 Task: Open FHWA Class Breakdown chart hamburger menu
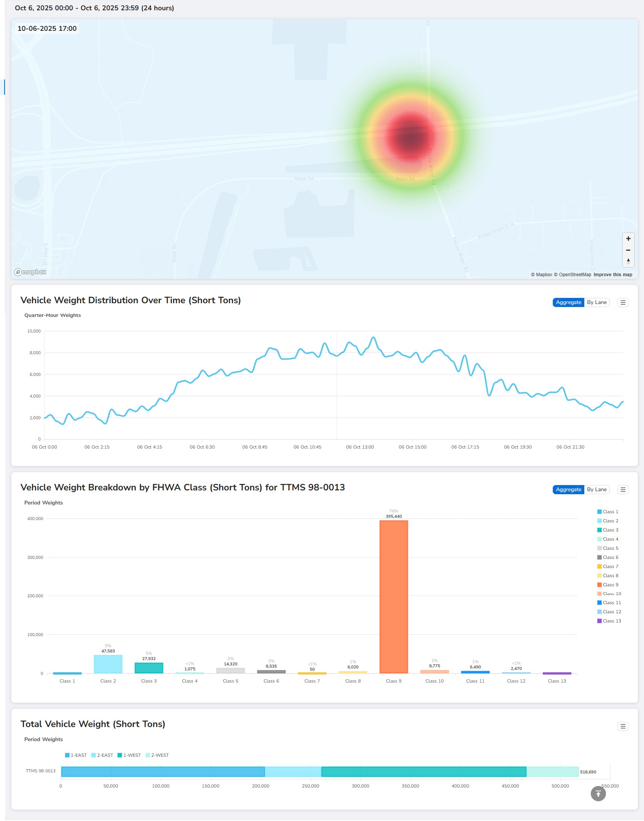click(x=623, y=490)
